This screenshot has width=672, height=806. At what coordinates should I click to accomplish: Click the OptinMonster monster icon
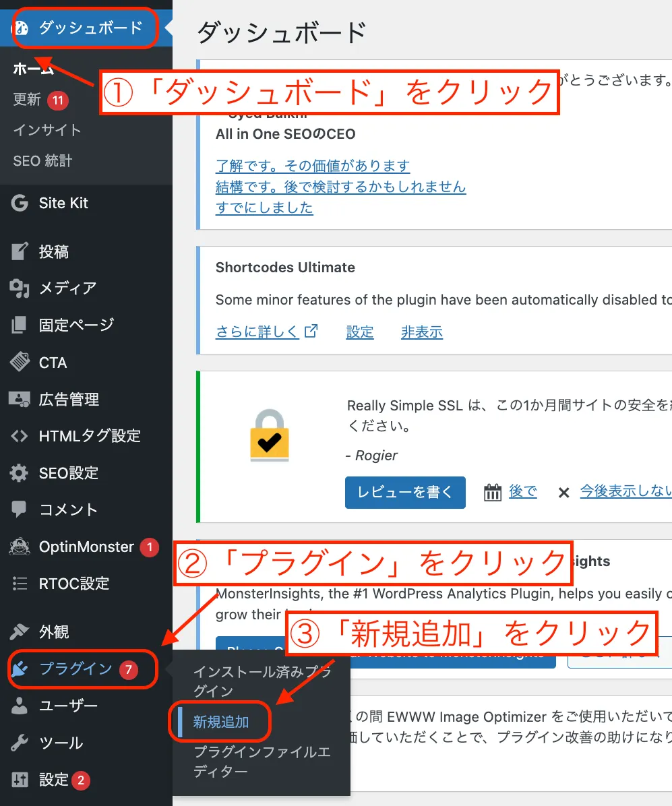click(20, 547)
